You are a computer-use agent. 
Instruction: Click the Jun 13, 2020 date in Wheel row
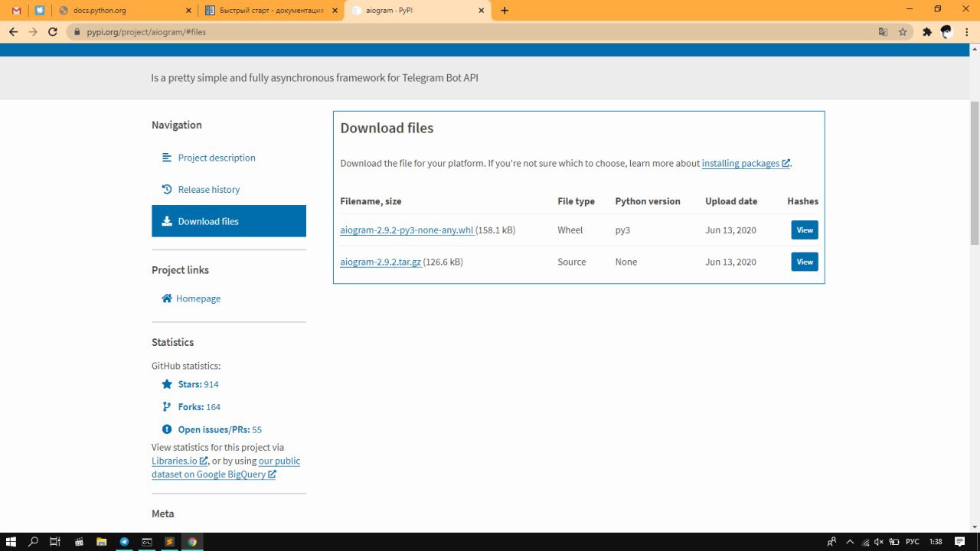point(730,230)
